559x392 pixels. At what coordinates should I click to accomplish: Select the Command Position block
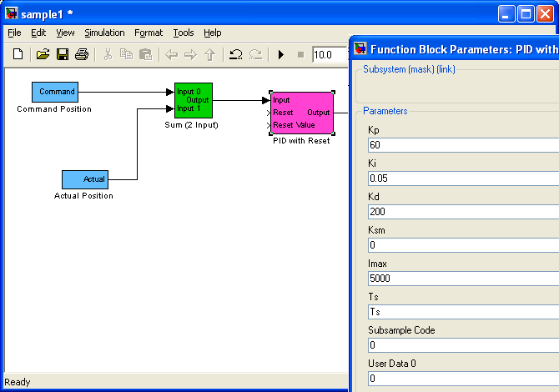pos(55,92)
